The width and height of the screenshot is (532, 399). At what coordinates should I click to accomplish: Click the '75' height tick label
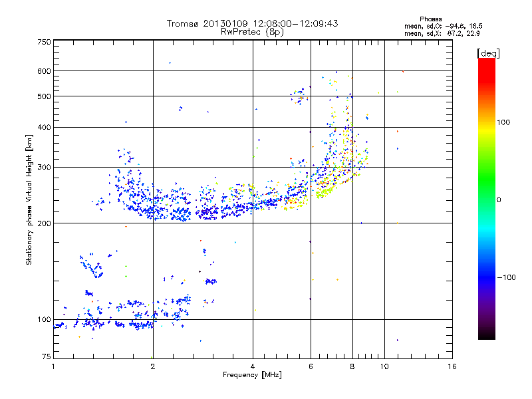click(x=47, y=356)
